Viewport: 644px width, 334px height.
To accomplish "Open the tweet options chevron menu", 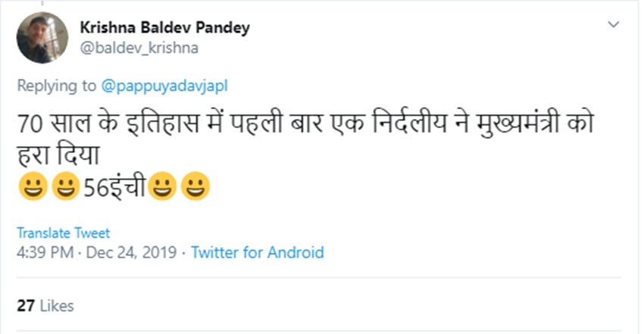I will 613,25.
